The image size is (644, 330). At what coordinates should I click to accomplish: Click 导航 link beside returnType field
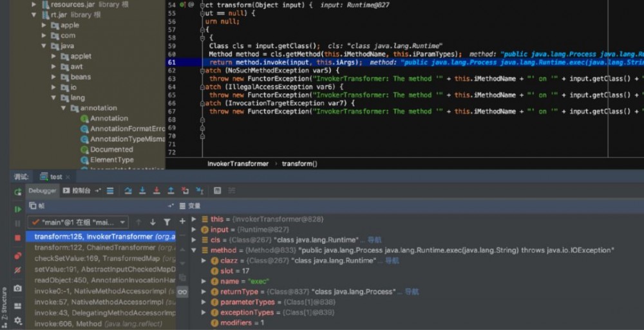(x=412, y=292)
